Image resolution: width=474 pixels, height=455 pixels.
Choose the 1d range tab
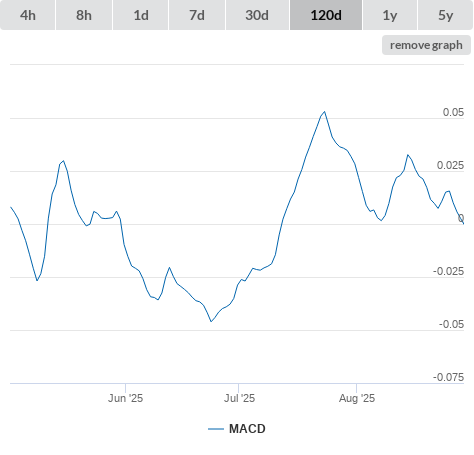(141, 15)
